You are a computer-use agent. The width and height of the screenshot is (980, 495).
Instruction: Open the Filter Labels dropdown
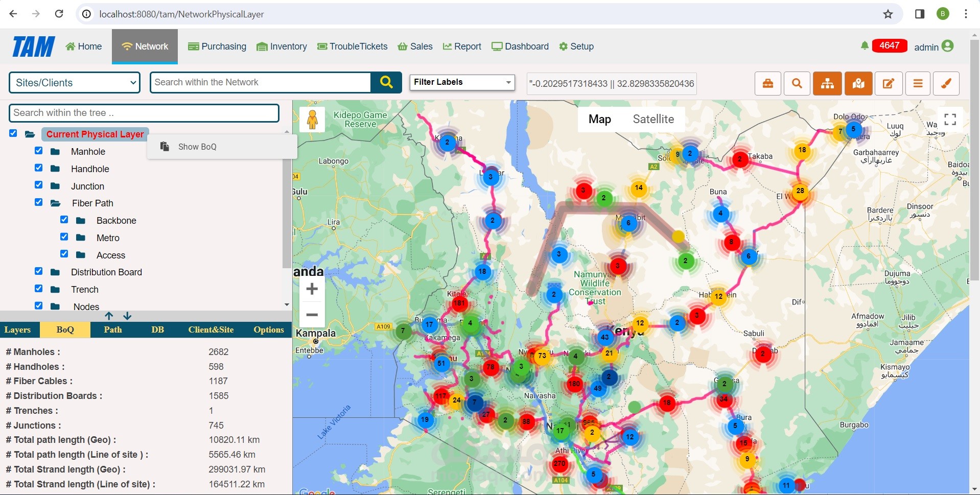coord(461,82)
